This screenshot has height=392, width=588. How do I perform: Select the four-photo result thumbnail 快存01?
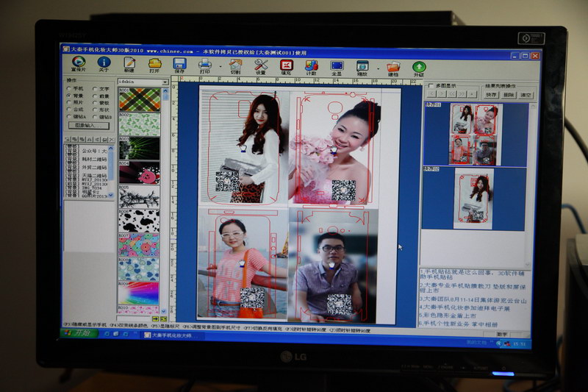click(x=475, y=135)
